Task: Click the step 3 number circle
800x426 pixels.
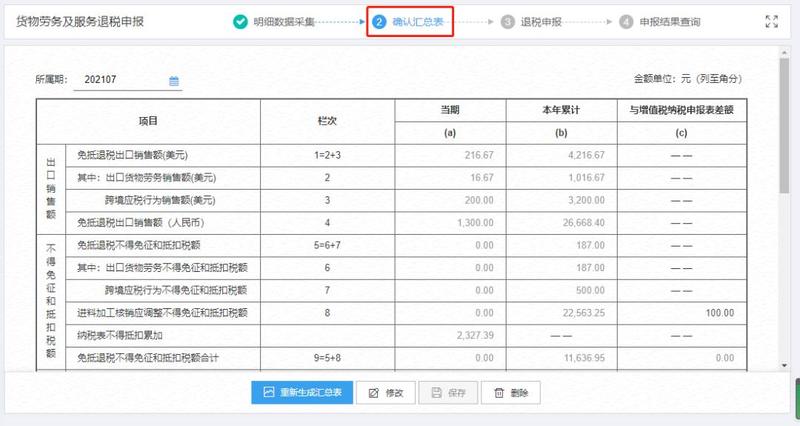Action: pyautogui.click(x=509, y=21)
